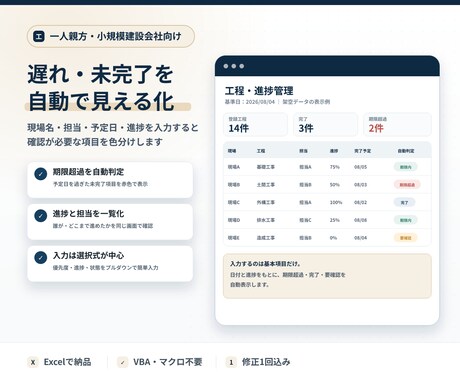The image size is (460, 380).
Task: Click the check icon beside 入力は選択式が中心
Action: (x=41, y=258)
